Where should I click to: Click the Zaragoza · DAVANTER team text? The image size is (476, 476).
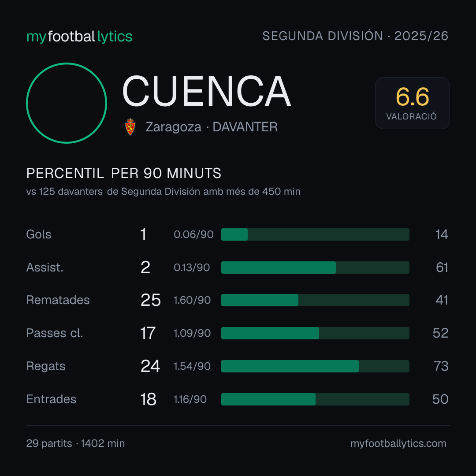pos(212,127)
